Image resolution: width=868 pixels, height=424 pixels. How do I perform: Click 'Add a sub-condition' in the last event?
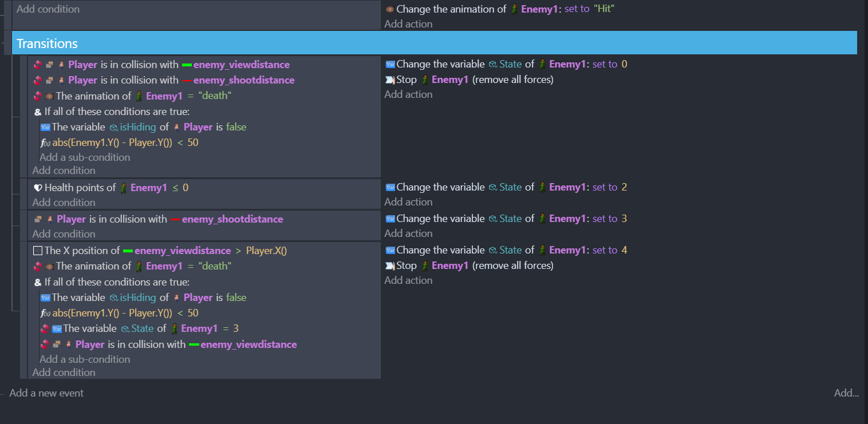pos(85,359)
